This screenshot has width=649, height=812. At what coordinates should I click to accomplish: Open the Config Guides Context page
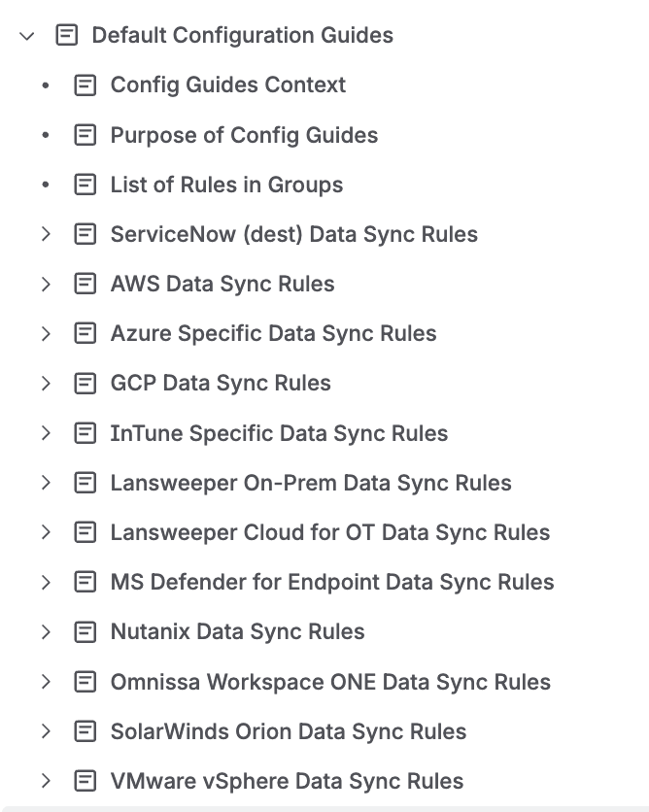[227, 85]
